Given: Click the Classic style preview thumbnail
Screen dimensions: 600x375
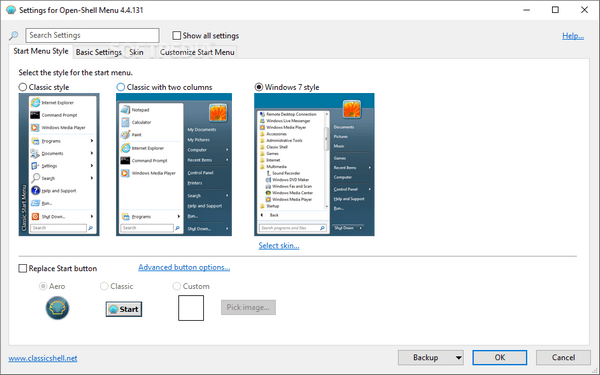Looking at the screenshot, I should coord(59,165).
